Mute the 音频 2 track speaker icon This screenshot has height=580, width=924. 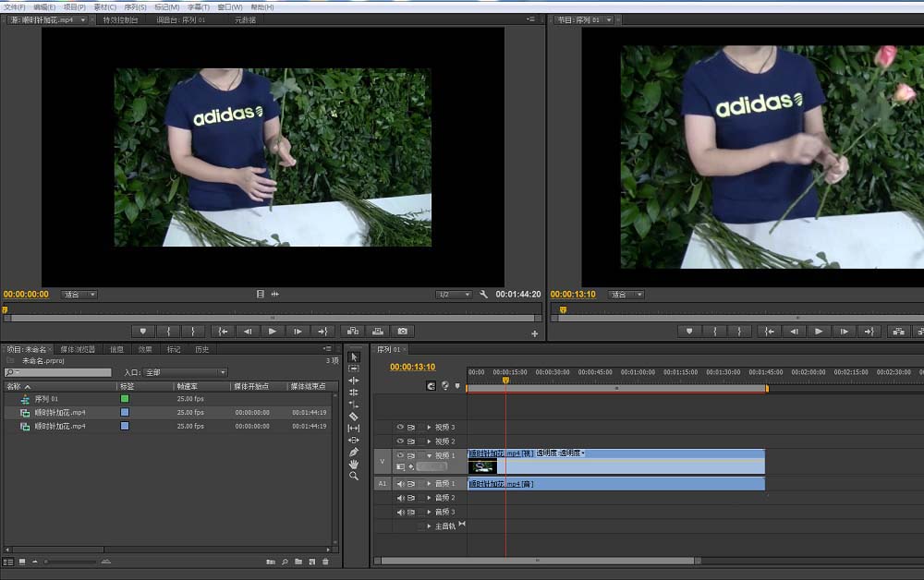[400, 498]
